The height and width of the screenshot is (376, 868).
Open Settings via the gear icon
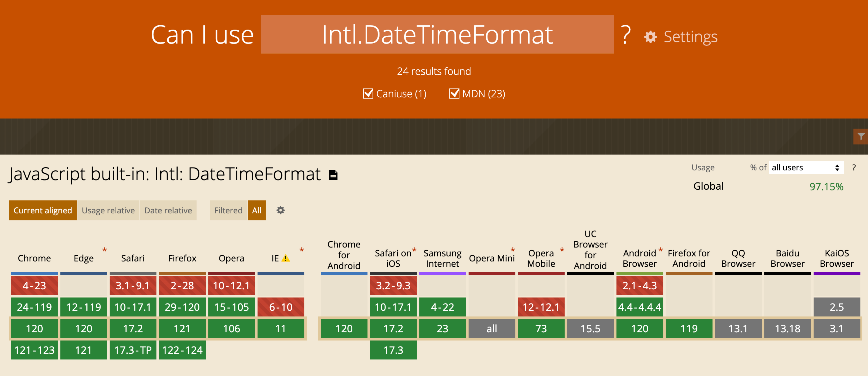click(650, 37)
